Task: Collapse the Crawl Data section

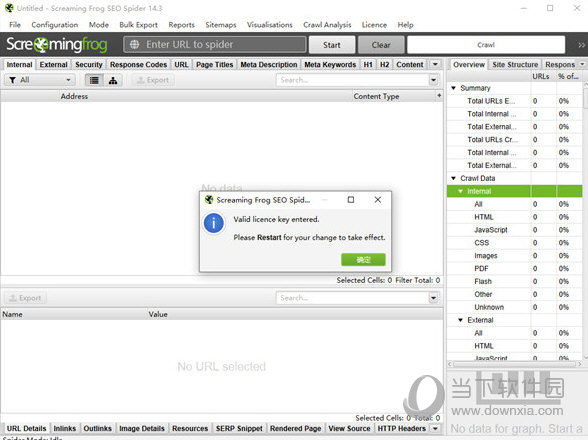Action: click(x=453, y=178)
